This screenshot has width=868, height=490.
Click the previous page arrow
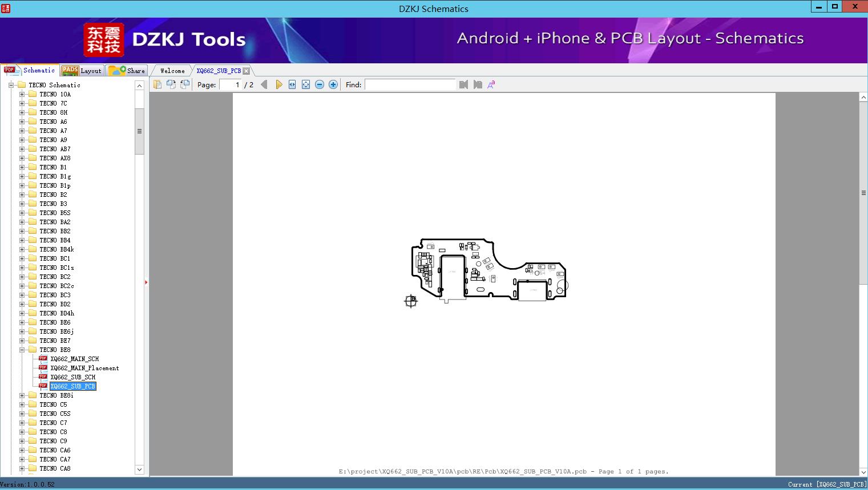[x=264, y=84]
